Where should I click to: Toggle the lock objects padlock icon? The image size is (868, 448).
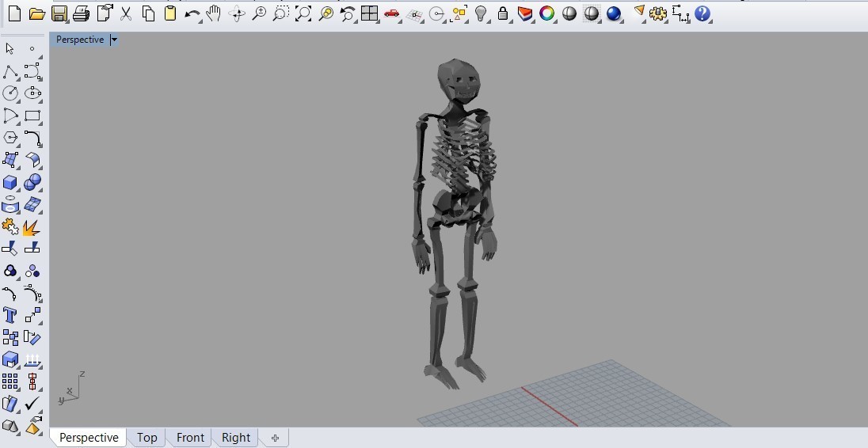tap(503, 13)
